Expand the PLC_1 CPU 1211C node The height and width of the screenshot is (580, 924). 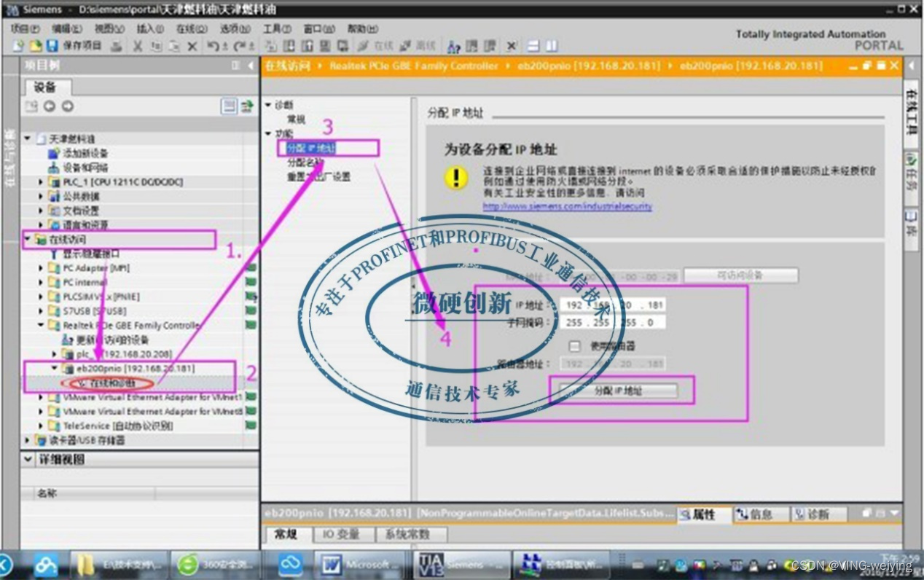pyautogui.click(x=41, y=181)
